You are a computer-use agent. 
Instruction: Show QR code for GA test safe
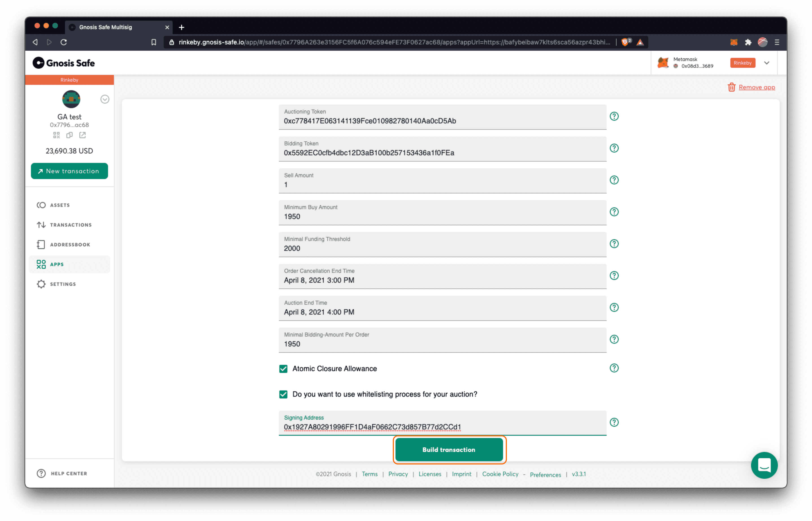pyautogui.click(x=56, y=135)
